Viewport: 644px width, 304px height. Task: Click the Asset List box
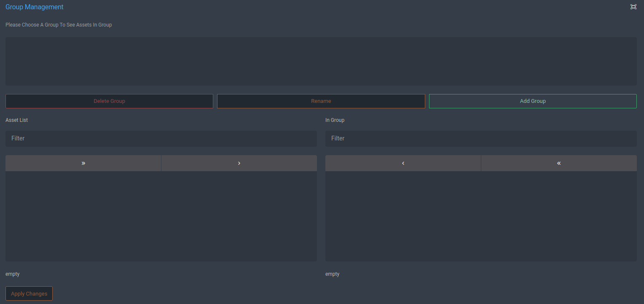point(161,216)
